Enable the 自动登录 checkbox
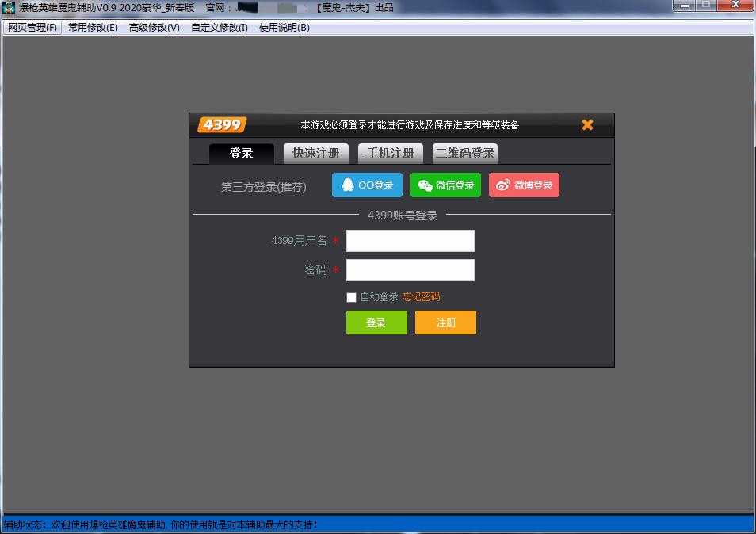The width and height of the screenshot is (756, 534). pos(352,297)
